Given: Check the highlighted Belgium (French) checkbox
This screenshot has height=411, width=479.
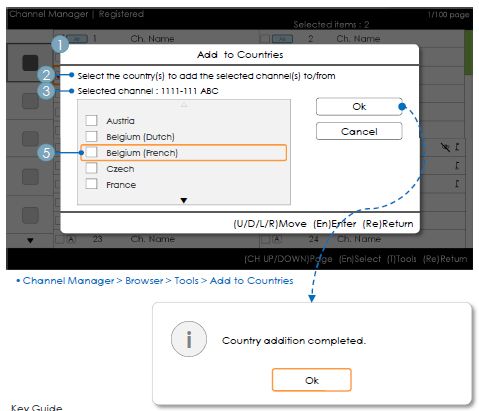Looking at the screenshot, I should pos(91,152).
